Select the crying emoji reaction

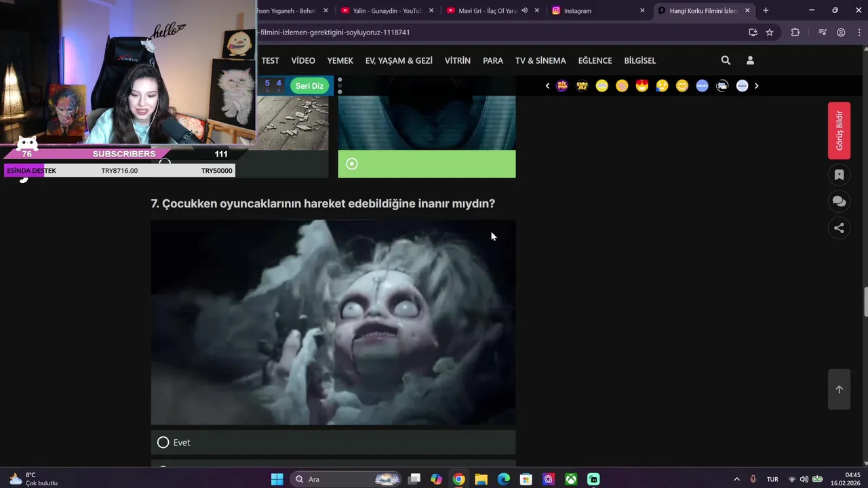point(662,85)
